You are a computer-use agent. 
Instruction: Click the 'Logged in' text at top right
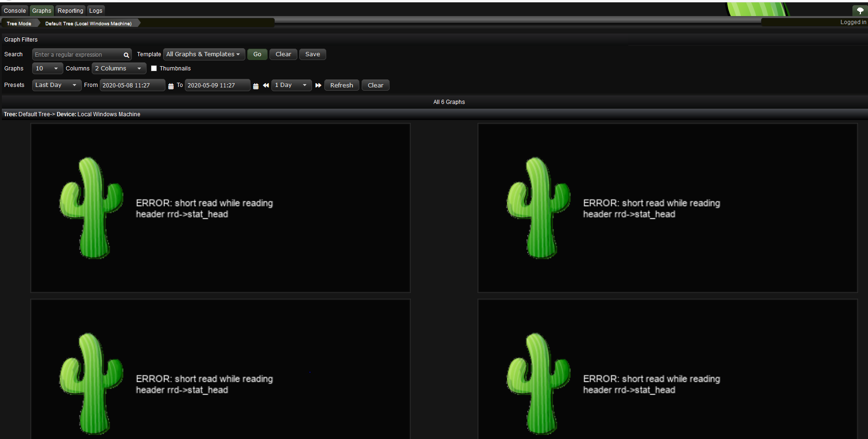(853, 22)
